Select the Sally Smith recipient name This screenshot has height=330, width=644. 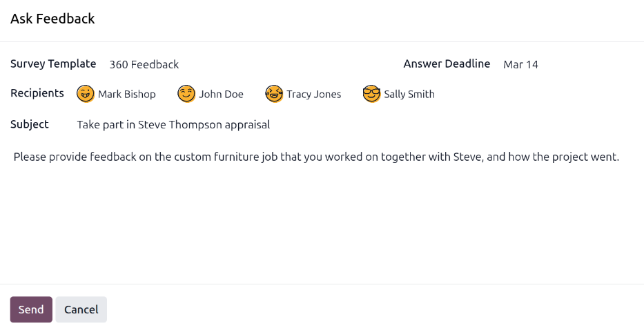[409, 94]
